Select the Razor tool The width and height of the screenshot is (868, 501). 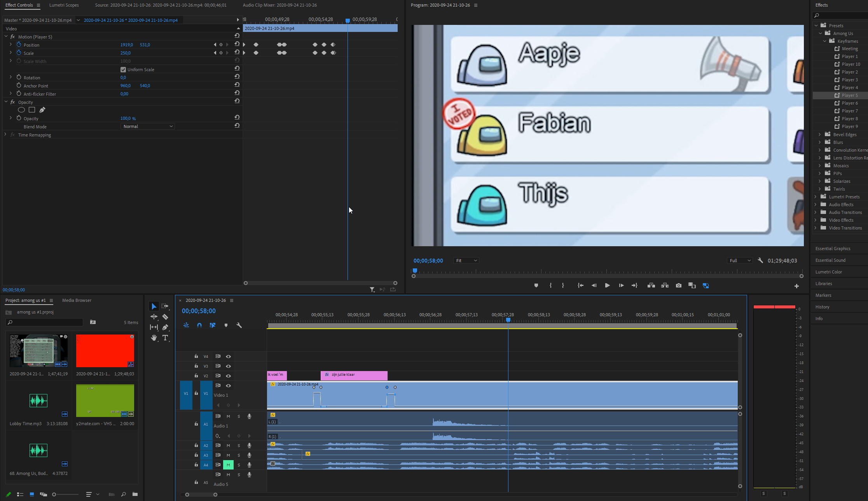click(165, 317)
